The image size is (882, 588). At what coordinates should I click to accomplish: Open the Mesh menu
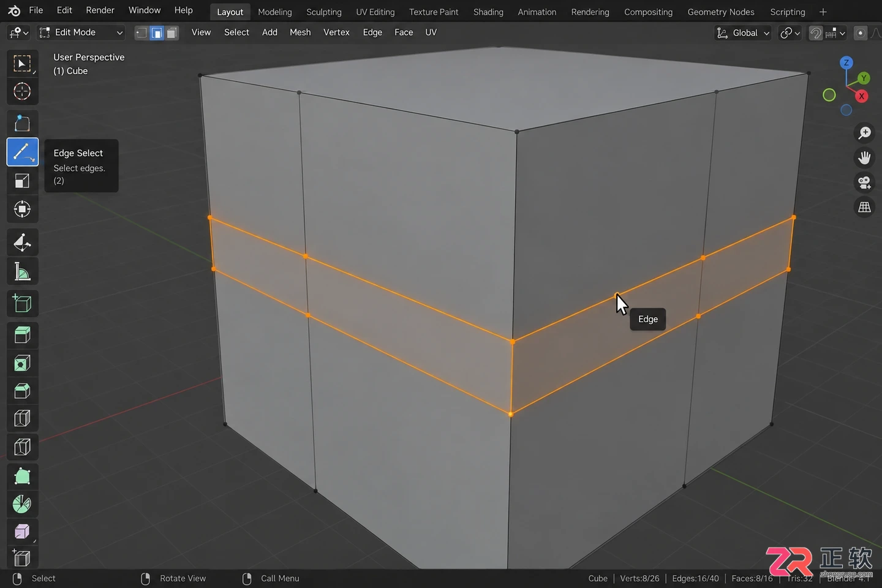(300, 32)
